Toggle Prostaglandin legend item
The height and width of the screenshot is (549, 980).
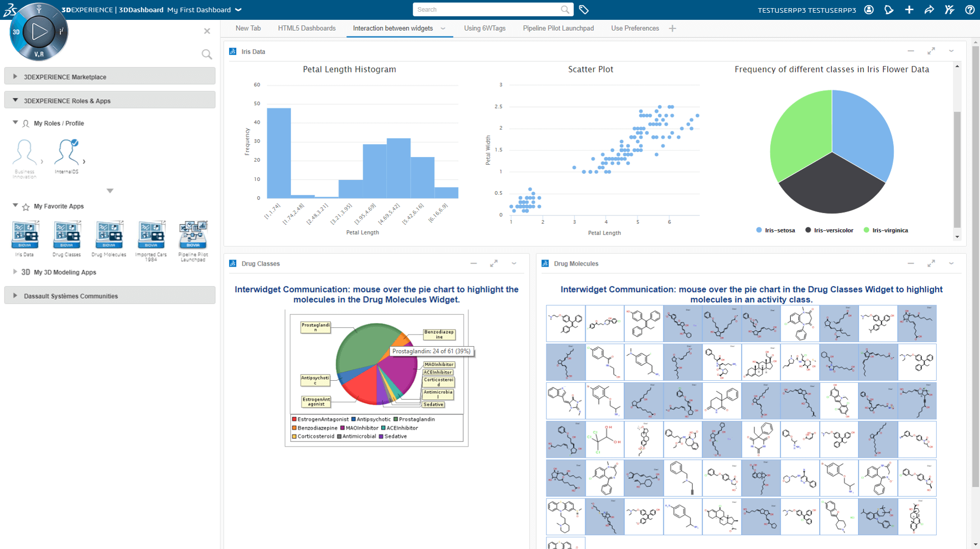[414, 419]
